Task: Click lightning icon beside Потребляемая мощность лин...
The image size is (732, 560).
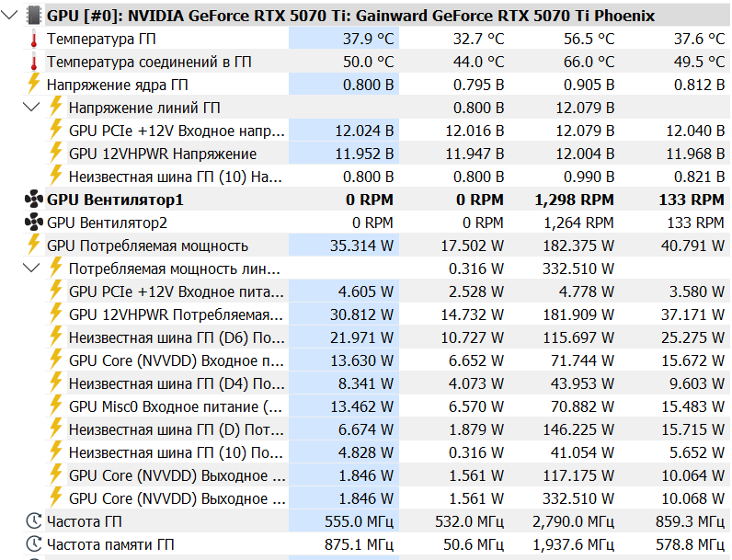Action: pos(56,268)
